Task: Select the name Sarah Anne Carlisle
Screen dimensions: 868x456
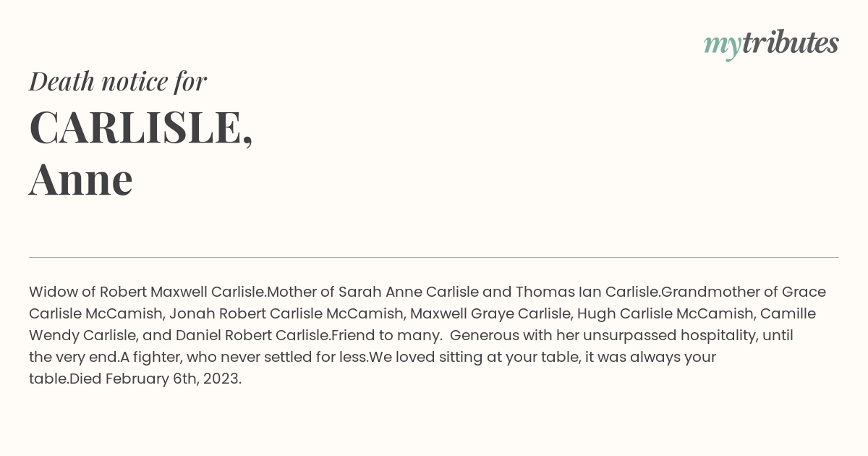Action: coord(409,292)
